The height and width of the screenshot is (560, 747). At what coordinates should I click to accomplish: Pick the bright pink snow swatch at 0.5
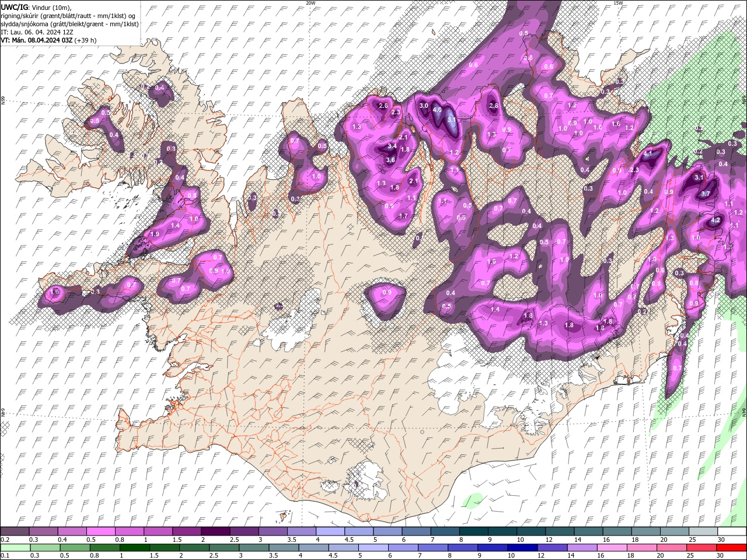click(101, 531)
